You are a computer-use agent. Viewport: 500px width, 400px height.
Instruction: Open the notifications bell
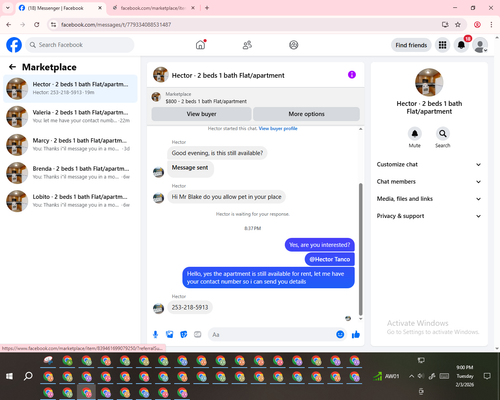461,45
